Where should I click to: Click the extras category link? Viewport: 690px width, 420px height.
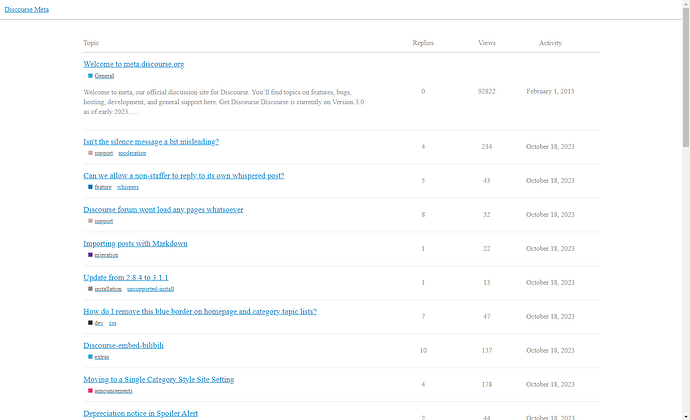102,357
